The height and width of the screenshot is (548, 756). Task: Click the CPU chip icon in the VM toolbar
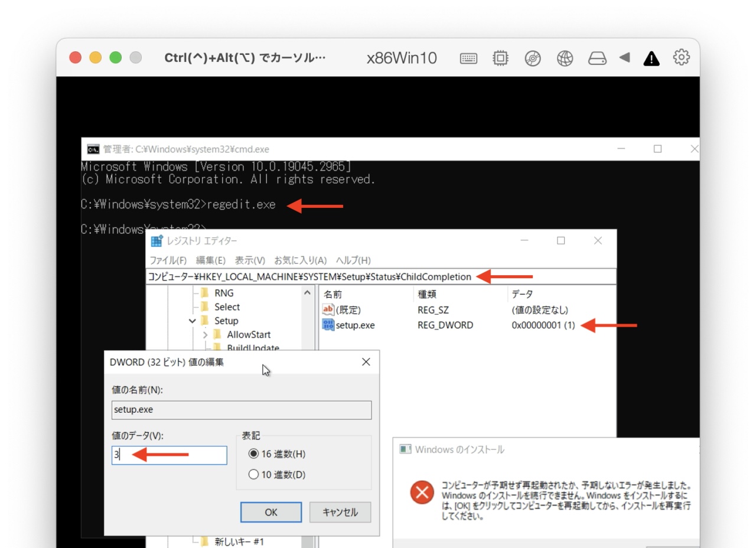(500, 58)
